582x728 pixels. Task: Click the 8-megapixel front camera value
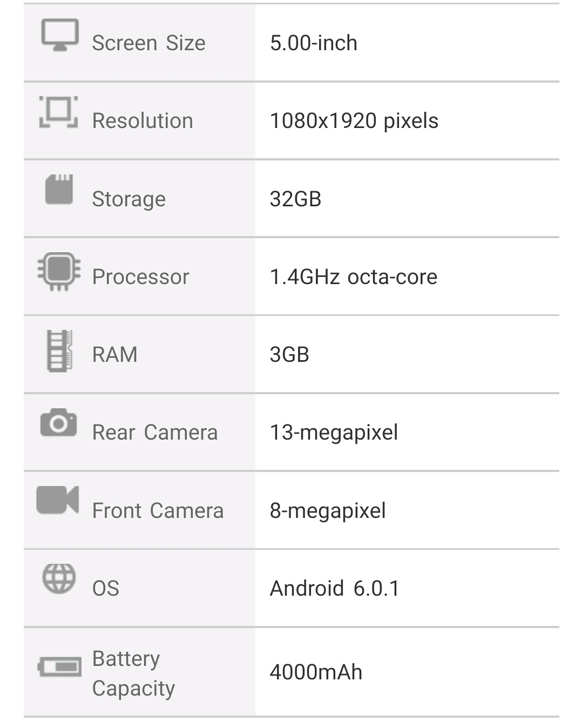tap(328, 511)
